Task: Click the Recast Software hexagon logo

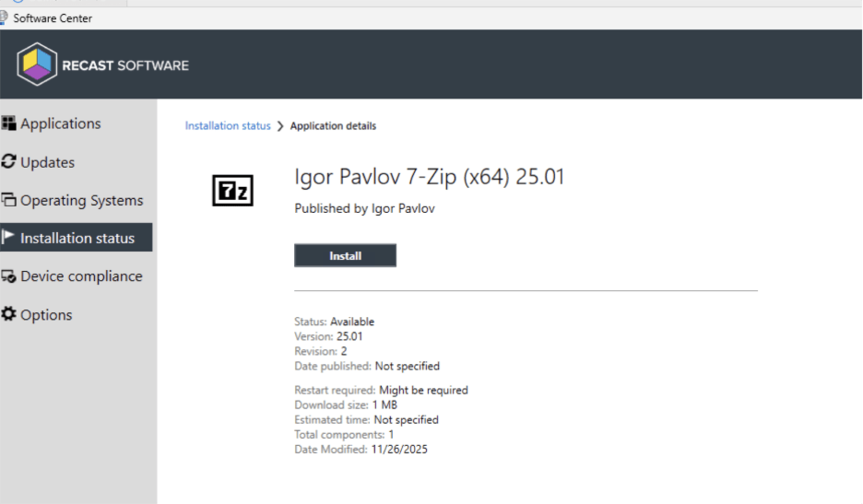Action: click(x=37, y=65)
